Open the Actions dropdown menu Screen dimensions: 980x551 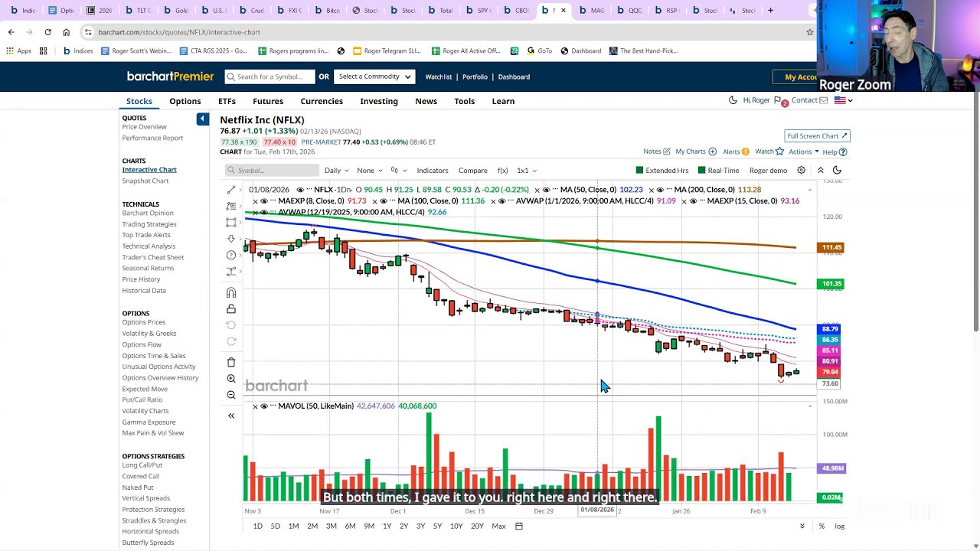pos(804,152)
